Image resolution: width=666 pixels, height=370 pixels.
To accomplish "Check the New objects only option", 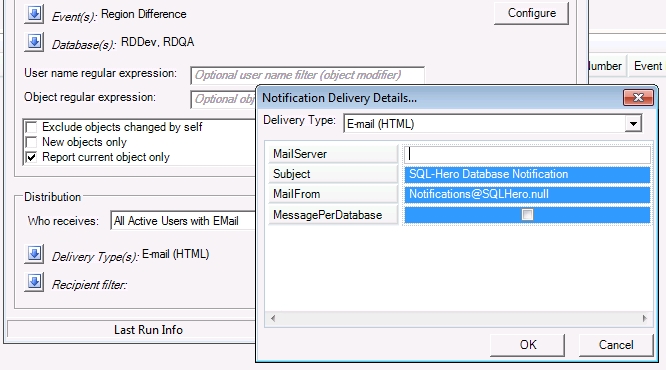I will [31, 142].
